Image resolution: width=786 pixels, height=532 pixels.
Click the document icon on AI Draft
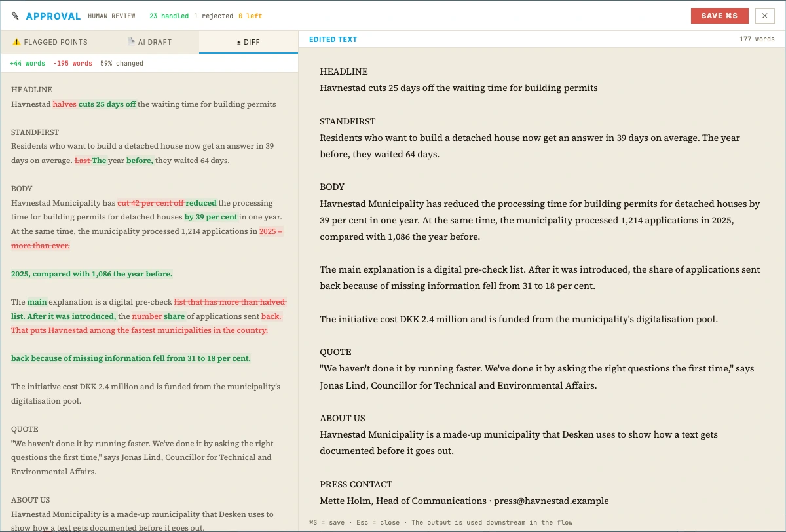click(x=131, y=41)
